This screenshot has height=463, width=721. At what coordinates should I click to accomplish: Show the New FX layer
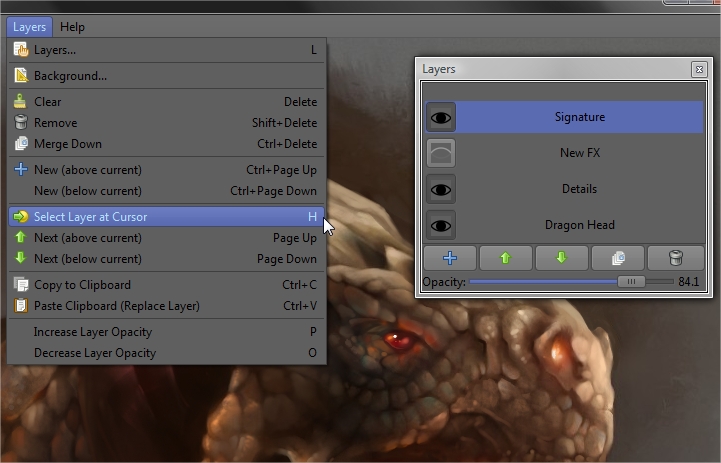(441, 153)
